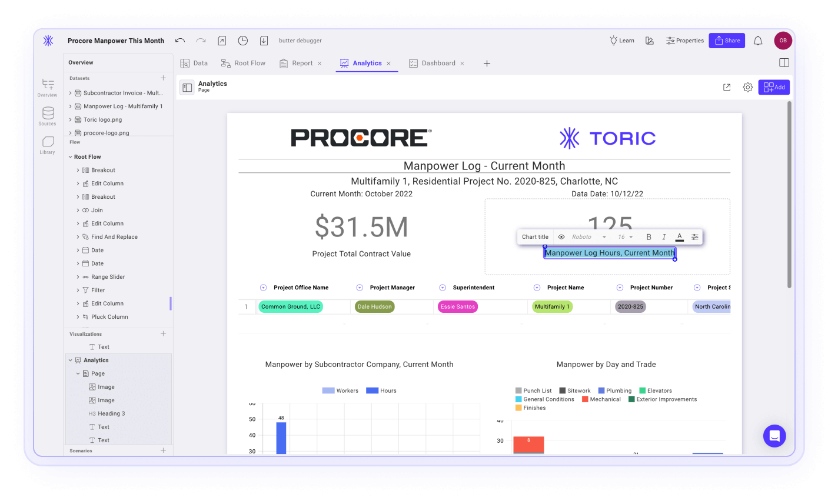The height and width of the screenshot is (504, 838).
Task: Toggle the split view icon below Properties
Action: (784, 62)
